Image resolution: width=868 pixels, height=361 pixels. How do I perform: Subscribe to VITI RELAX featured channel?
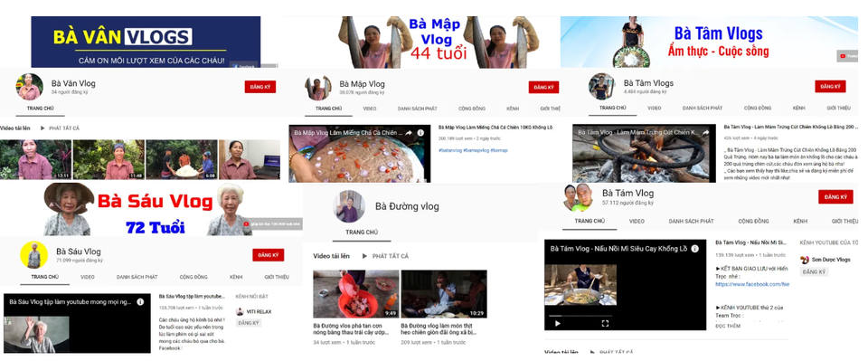249,323
